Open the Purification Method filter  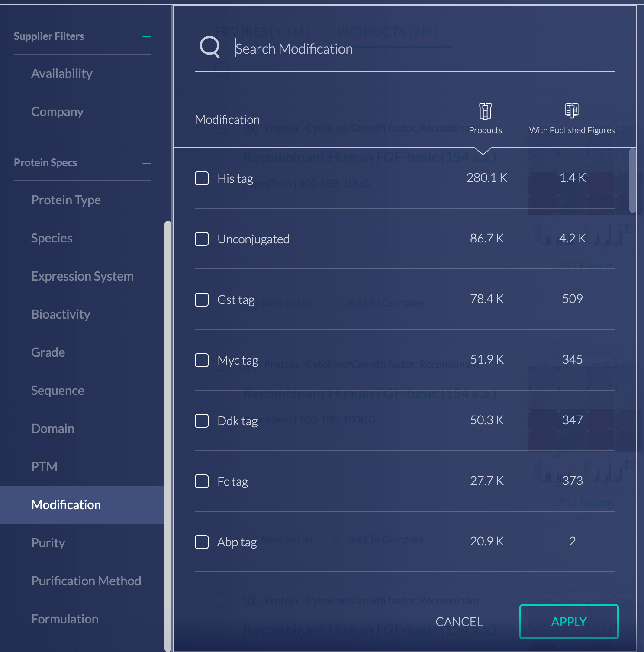(86, 581)
